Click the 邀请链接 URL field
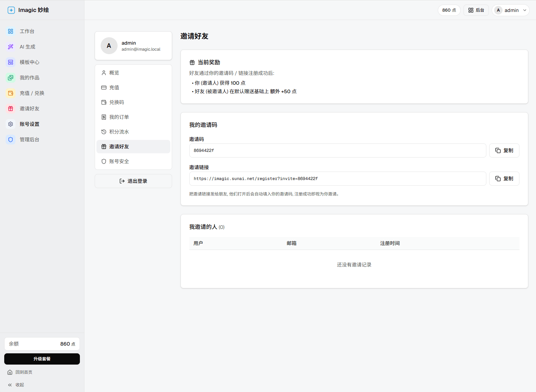536x392 pixels. [338, 179]
